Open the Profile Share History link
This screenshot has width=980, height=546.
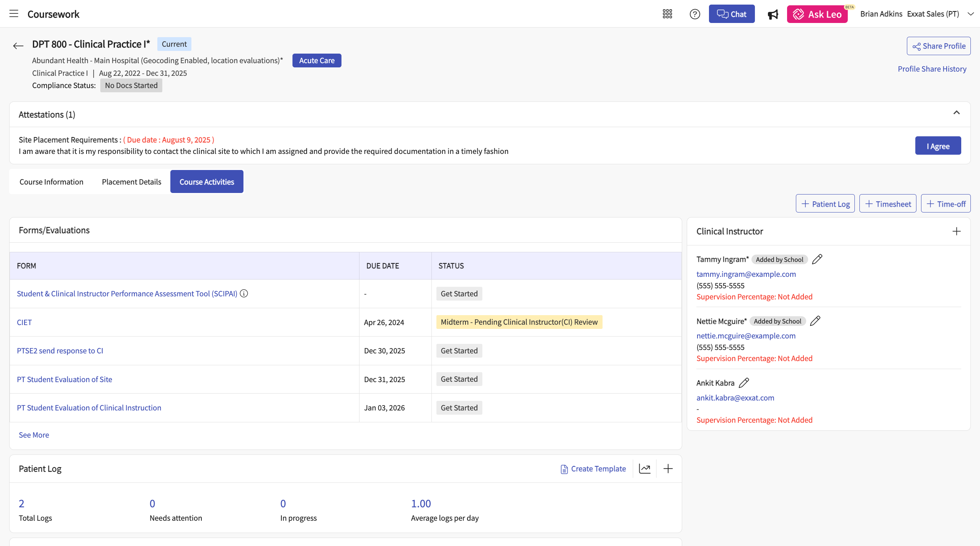pos(932,69)
